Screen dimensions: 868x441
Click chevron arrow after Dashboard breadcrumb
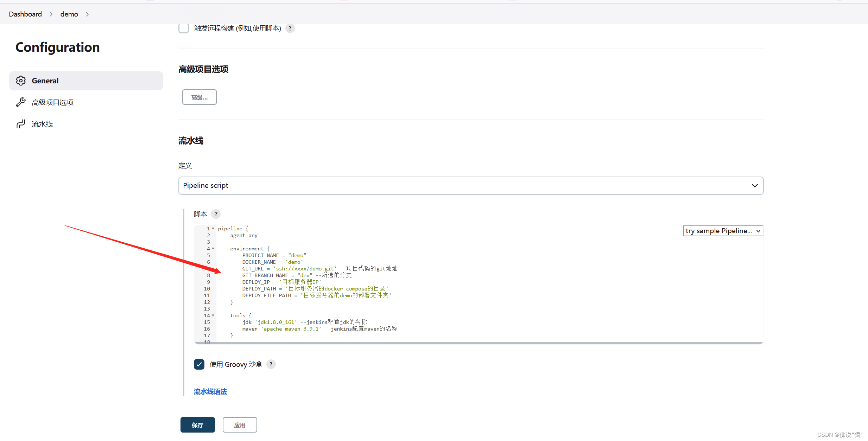(51, 14)
